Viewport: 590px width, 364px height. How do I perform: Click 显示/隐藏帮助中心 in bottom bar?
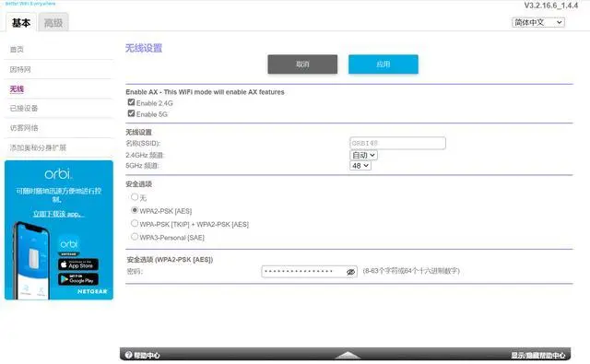pyautogui.click(x=538, y=356)
